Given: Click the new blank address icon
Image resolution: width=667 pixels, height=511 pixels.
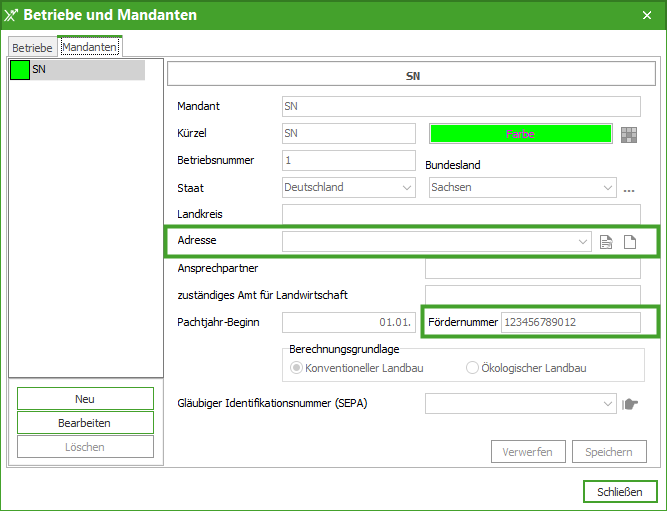Looking at the screenshot, I should tap(630, 241).
